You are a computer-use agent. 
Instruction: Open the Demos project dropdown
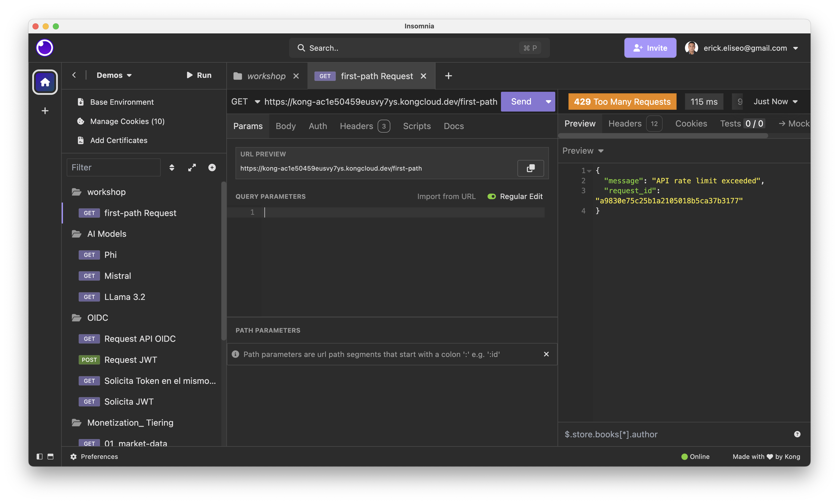114,75
